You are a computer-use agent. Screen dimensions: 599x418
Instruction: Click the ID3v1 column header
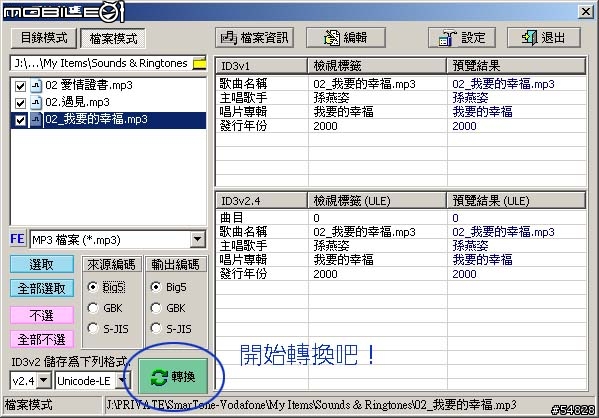pos(262,66)
